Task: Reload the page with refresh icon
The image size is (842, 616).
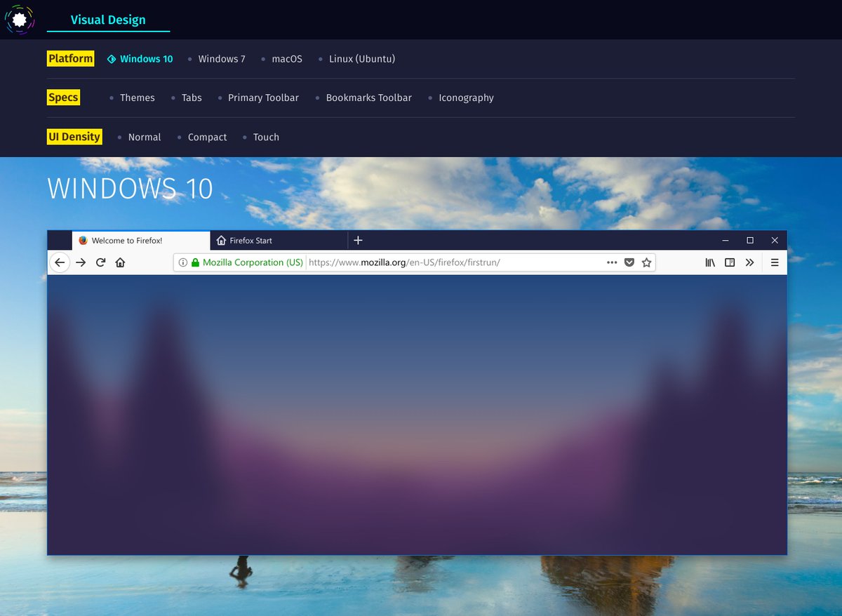Action: 100,262
